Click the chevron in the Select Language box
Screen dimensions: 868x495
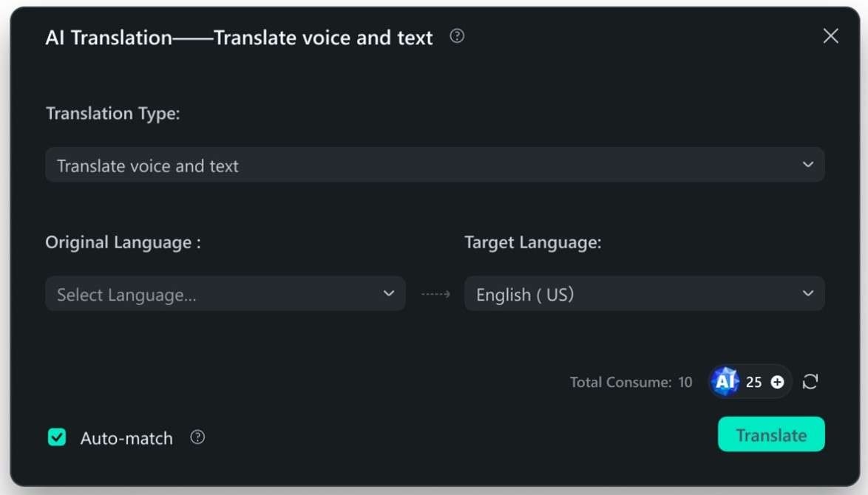pos(389,293)
